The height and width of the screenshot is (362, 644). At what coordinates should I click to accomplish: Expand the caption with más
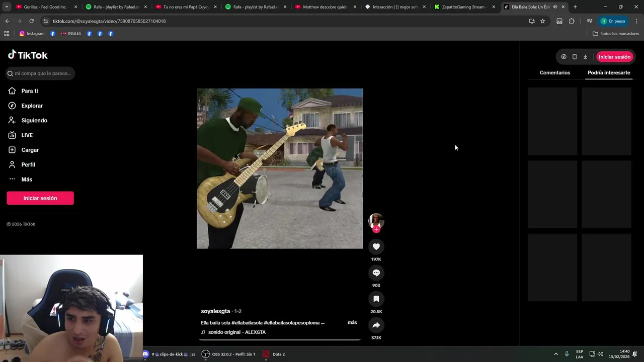352,322
